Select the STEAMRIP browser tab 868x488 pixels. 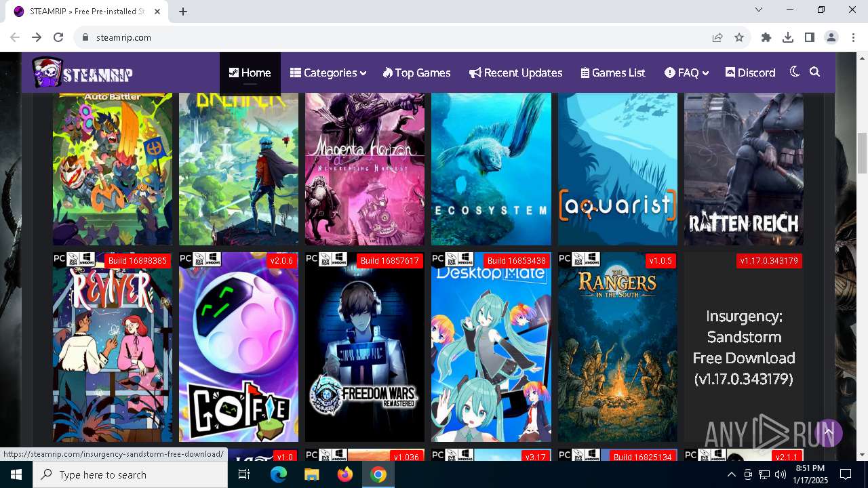click(87, 12)
